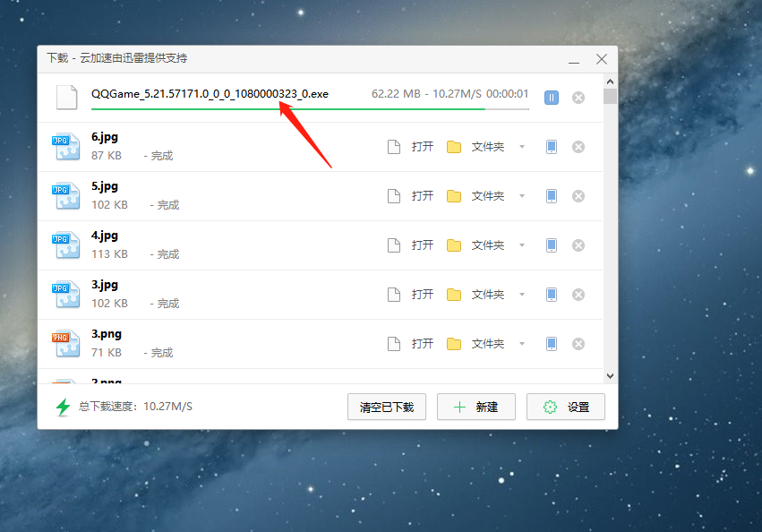Expand the dropdown arrow for 3.jpg
762x532 pixels.
(x=522, y=295)
